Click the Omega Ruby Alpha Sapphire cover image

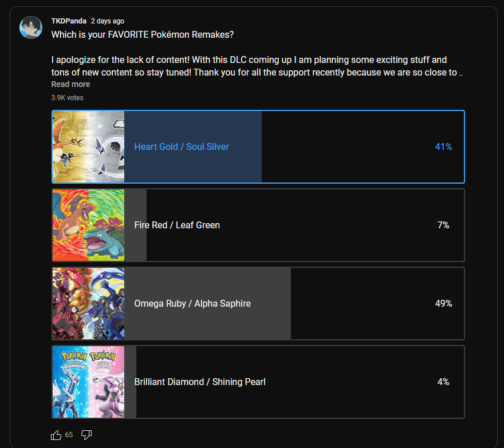[x=88, y=303]
